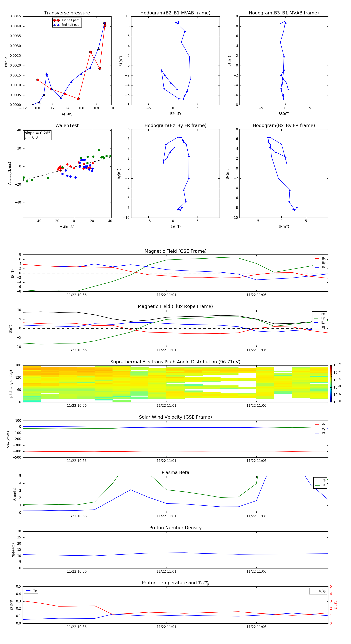The image size is (351, 644).
Task: Click 'Hodogram(Bx_By FR frame)' title
Action: [x=284, y=125]
